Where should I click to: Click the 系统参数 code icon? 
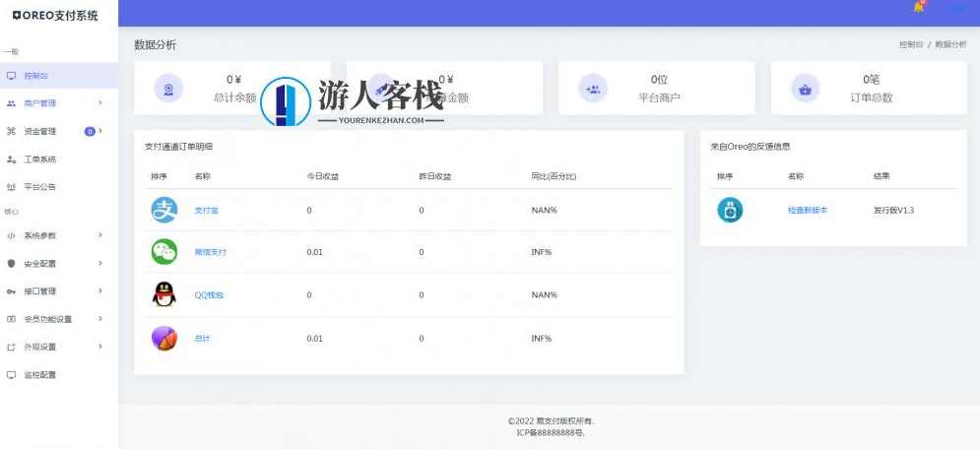11,235
